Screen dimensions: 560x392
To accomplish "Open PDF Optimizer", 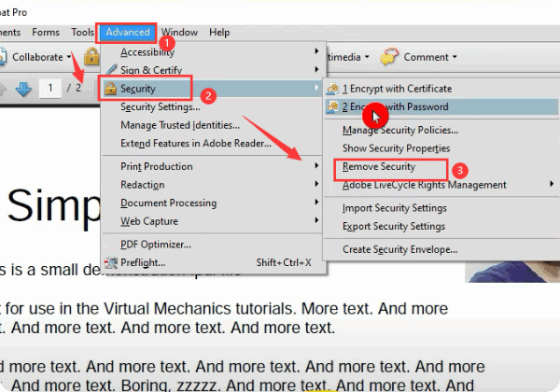I will pos(156,245).
